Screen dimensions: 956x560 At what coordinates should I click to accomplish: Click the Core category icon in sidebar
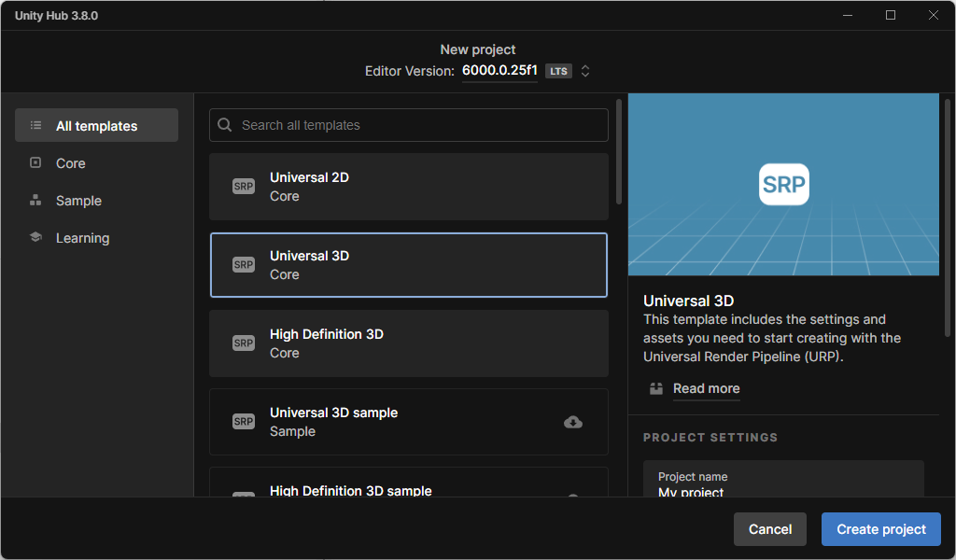point(35,162)
